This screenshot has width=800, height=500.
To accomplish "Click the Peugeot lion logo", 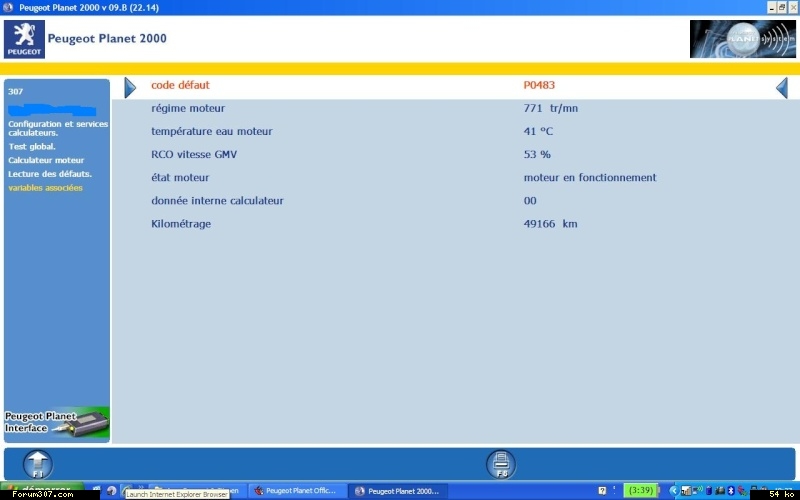I will [24, 39].
